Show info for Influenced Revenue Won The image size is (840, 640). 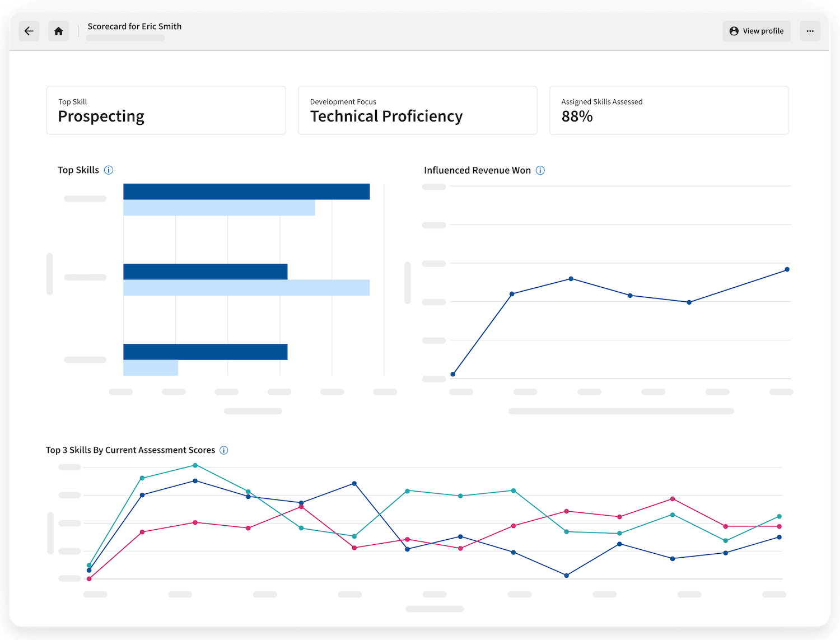(x=540, y=170)
